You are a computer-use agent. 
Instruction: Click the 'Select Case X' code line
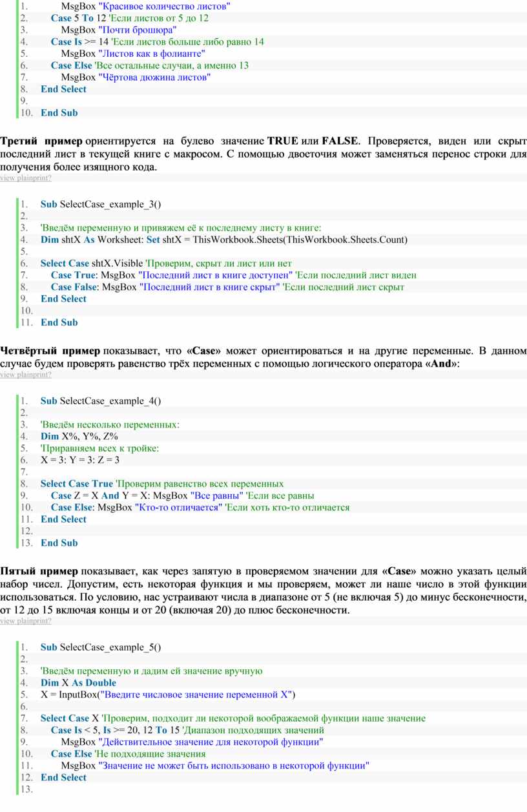(x=232, y=718)
